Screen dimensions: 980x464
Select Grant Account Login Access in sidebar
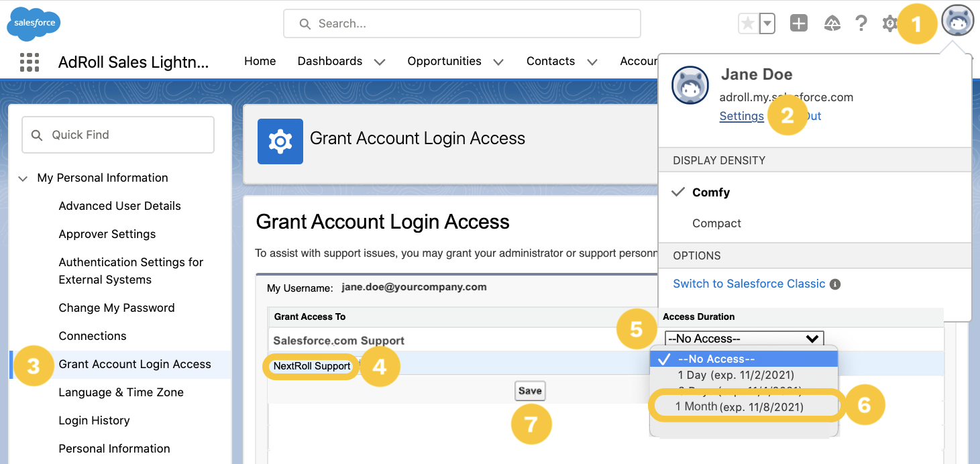[x=135, y=364]
